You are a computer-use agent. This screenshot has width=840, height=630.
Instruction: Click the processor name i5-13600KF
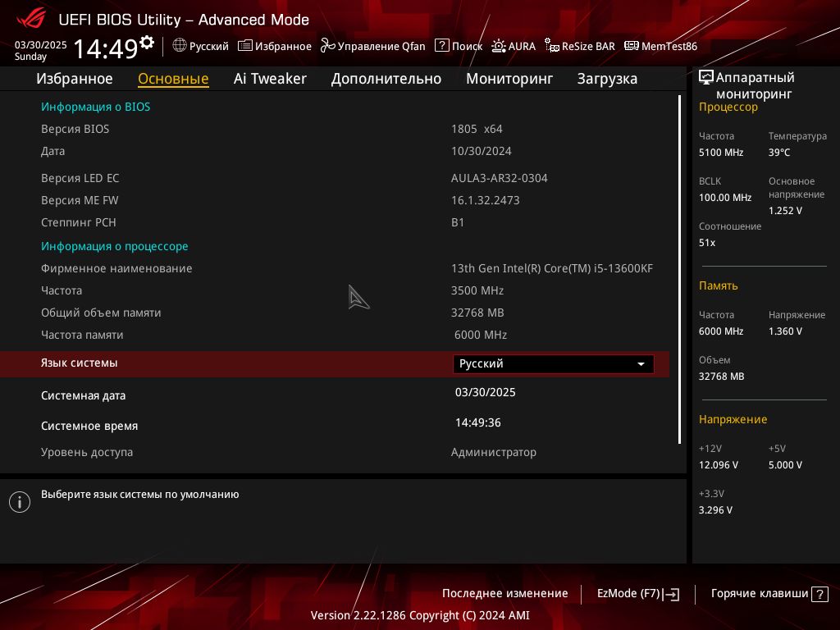click(552, 268)
